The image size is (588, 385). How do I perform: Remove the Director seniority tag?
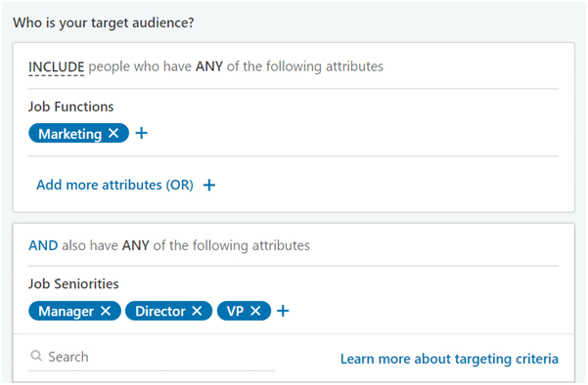197,311
